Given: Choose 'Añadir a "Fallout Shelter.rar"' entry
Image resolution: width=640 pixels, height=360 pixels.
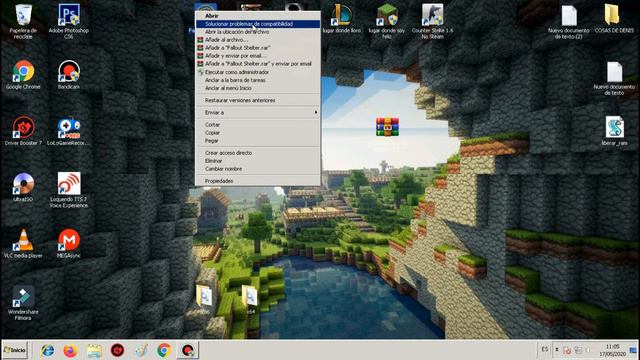Looking at the screenshot, I should point(258,48).
